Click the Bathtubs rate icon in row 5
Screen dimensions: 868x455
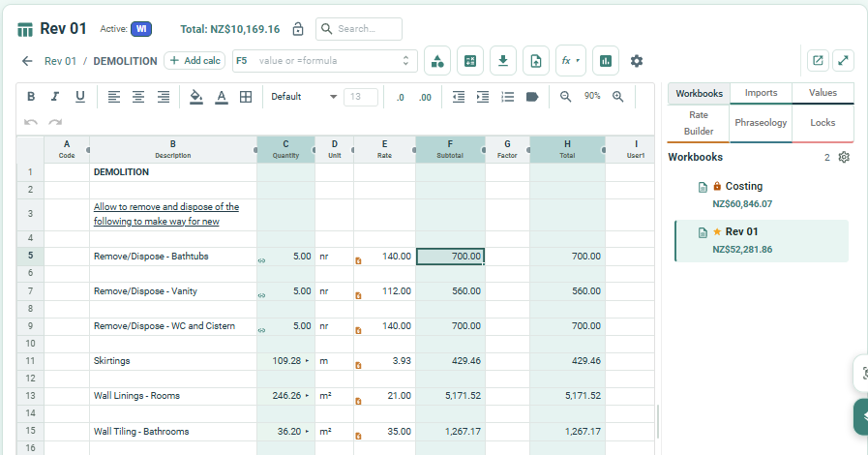tap(358, 260)
